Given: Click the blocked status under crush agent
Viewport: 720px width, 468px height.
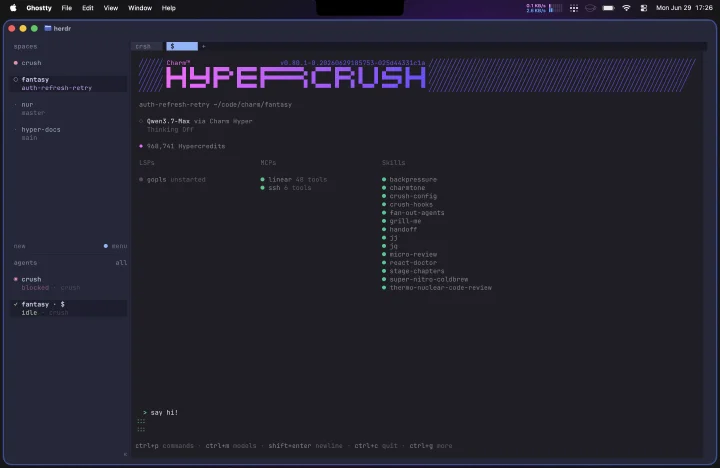Looking at the screenshot, I should [35, 288].
